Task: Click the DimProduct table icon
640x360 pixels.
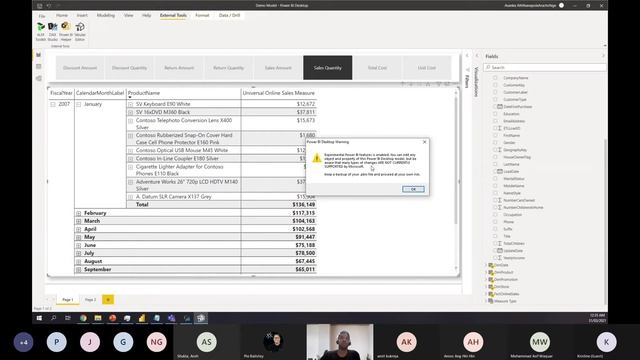Action: click(x=491, y=272)
